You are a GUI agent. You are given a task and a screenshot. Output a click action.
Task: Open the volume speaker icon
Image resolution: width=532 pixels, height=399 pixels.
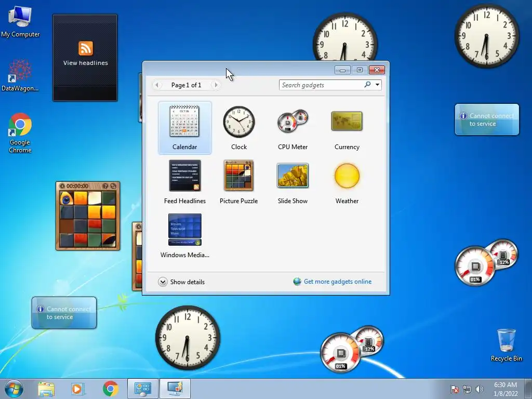click(480, 389)
